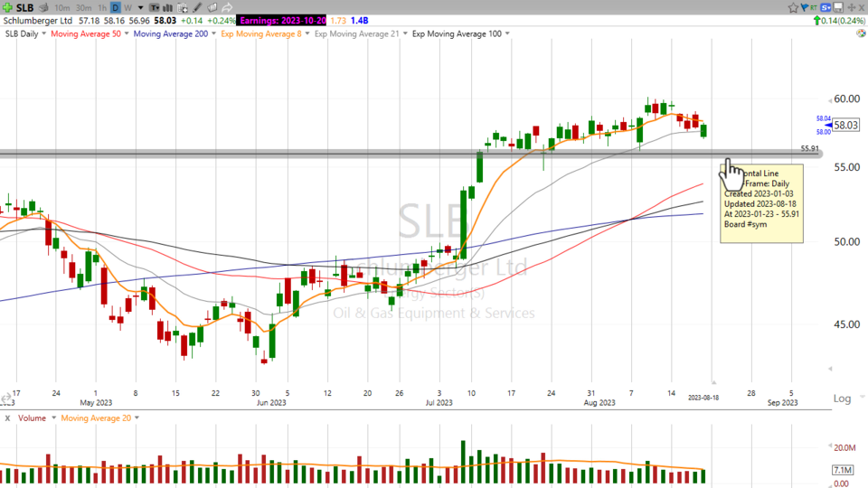Click the move panel cross-arrows icon
This screenshot has width=868, height=488.
[852, 7]
